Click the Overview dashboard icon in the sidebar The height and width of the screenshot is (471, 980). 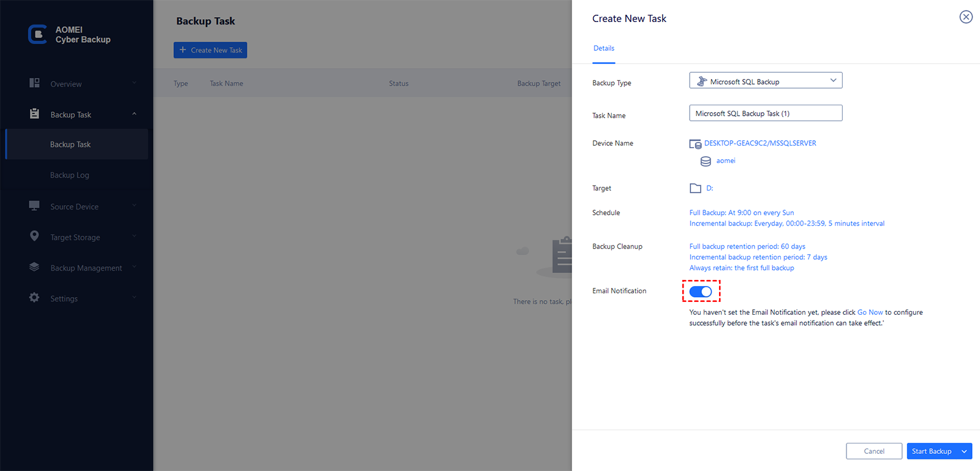coord(34,83)
